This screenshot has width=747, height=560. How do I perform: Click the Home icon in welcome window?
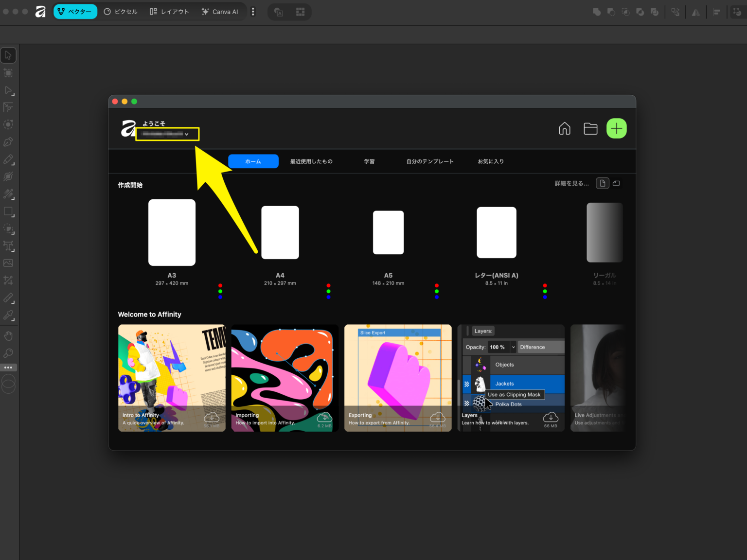(565, 128)
